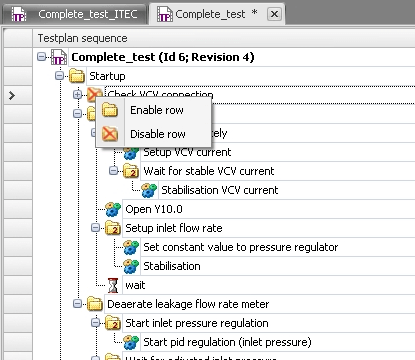
Task: Click the Complete_test testplan file icon
Action: click(59, 57)
